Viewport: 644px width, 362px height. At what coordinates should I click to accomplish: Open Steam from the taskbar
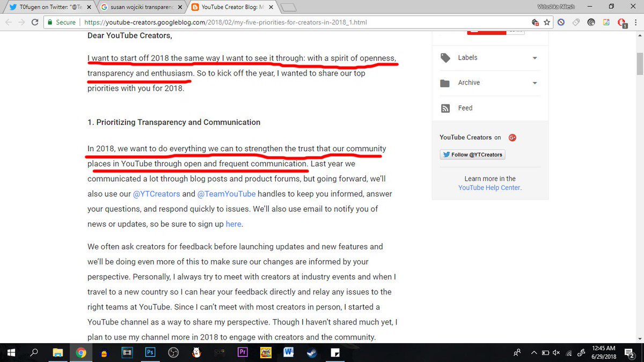pyautogui.click(x=311, y=353)
